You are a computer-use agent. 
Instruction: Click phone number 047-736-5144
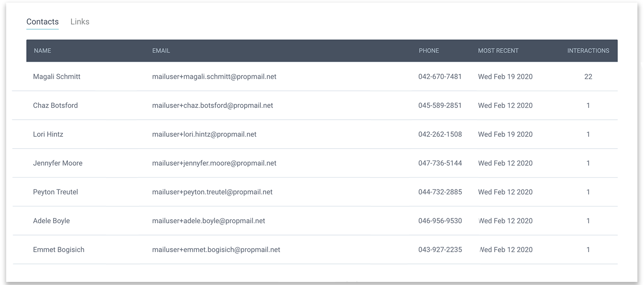point(440,163)
